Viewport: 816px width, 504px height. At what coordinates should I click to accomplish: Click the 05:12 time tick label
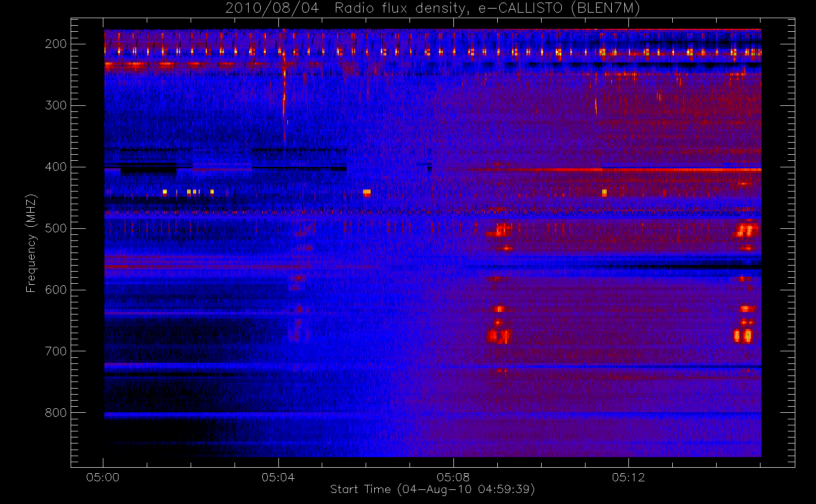point(628,477)
